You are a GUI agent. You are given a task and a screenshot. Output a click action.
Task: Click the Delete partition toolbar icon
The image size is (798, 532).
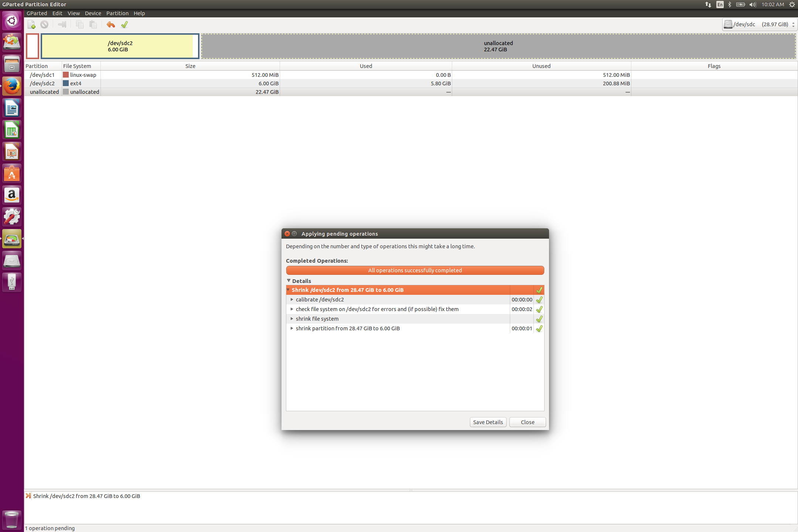click(44, 25)
